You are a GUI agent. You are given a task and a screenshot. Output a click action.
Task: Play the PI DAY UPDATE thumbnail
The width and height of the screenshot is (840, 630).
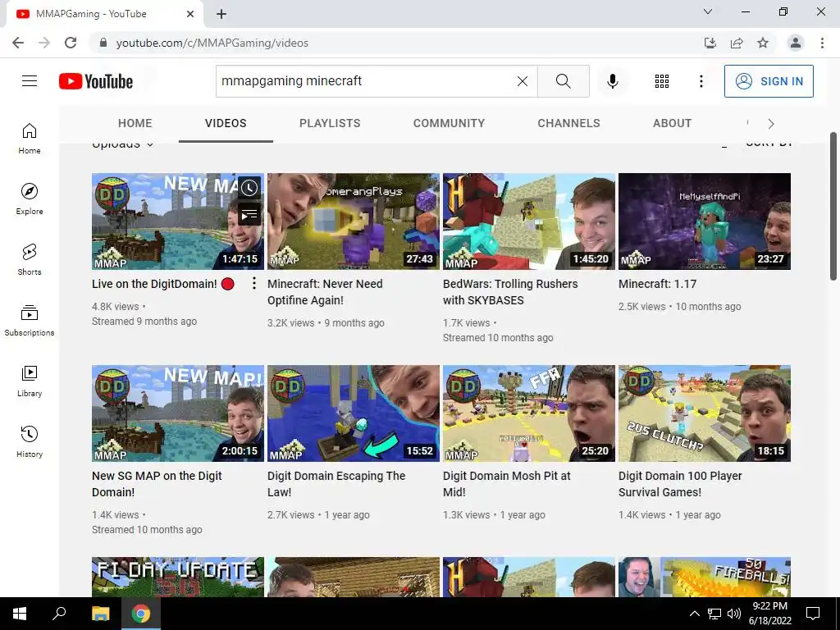pos(178,577)
